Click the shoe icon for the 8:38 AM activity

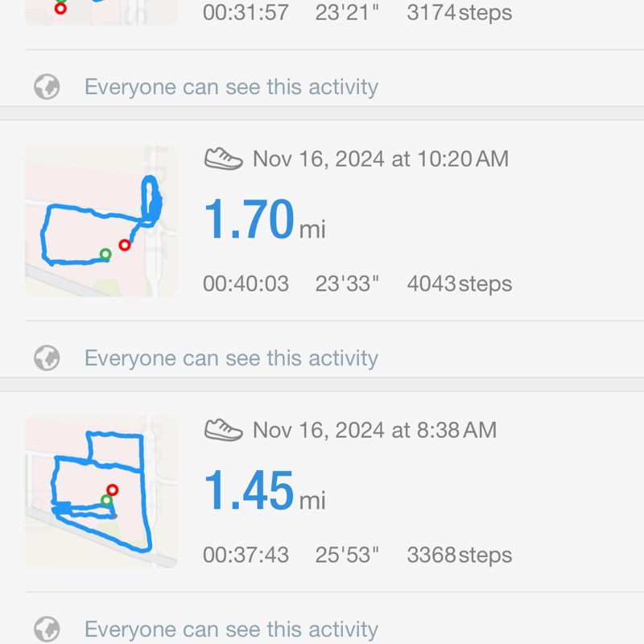tap(223, 430)
